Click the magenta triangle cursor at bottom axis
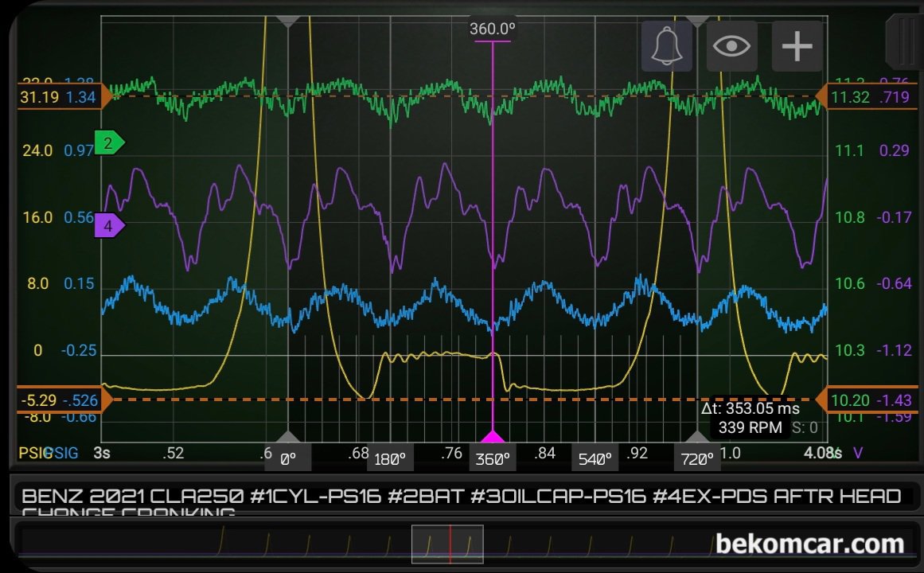Image resolution: width=924 pixels, height=573 pixels. [x=493, y=437]
